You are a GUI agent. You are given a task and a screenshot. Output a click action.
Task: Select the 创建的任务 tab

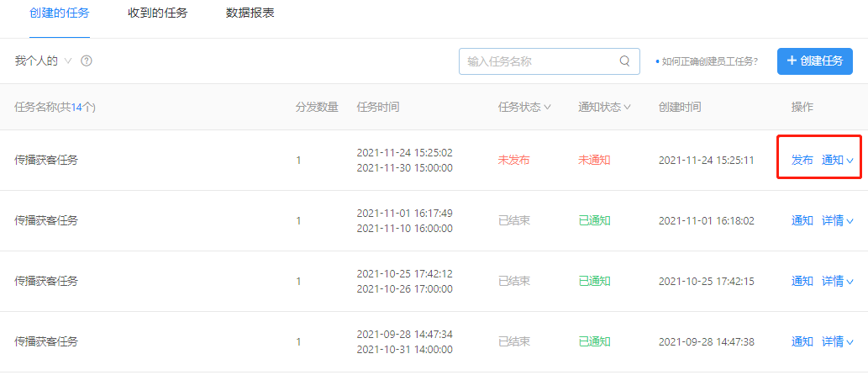(x=59, y=13)
